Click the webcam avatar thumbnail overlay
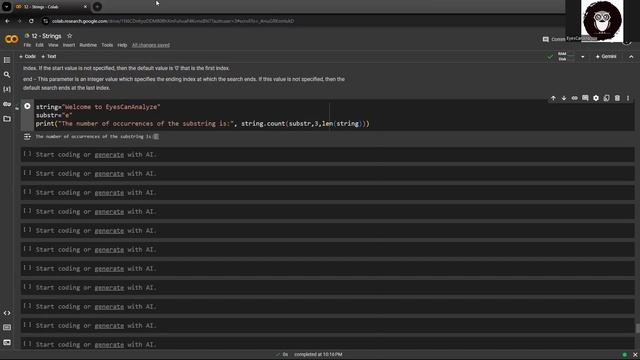Viewport: 640px width, 360px height. [602, 20]
